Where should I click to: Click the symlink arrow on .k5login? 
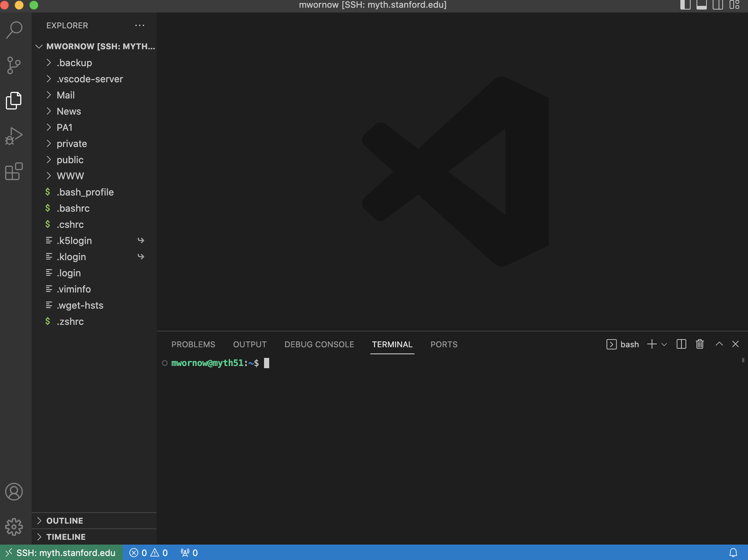coord(141,240)
